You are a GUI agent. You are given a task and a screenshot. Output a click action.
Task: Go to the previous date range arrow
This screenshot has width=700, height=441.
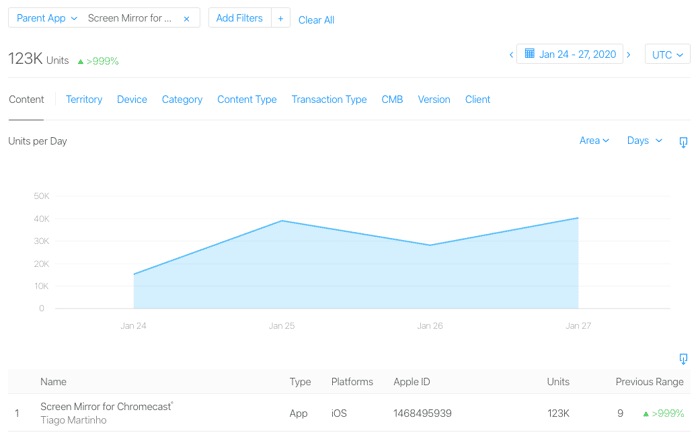click(x=511, y=54)
